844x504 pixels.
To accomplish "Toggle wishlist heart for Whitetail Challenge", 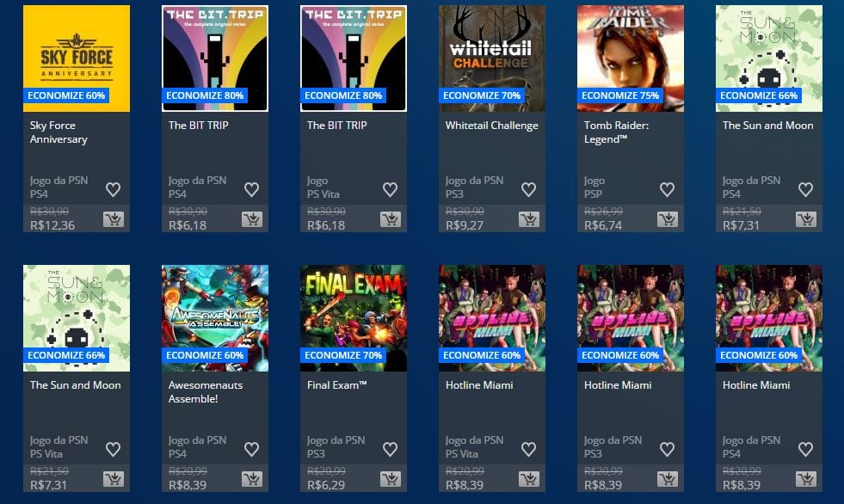I will 528,189.
